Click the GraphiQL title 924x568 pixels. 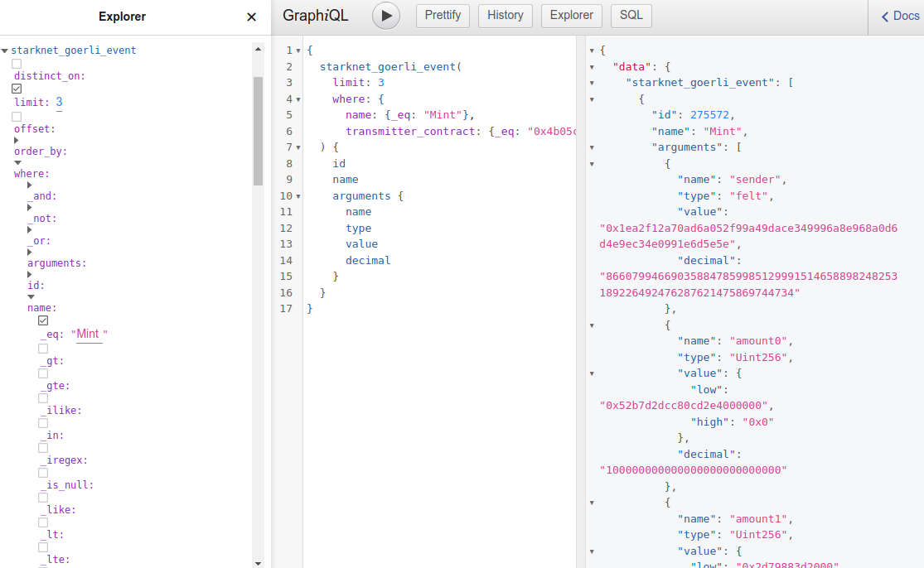click(315, 16)
